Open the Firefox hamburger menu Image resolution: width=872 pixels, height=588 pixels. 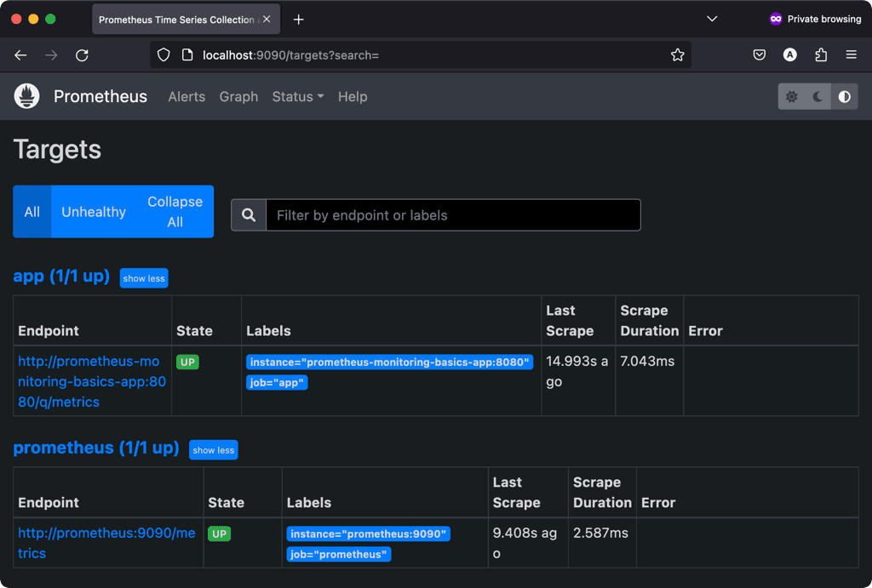point(851,54)
